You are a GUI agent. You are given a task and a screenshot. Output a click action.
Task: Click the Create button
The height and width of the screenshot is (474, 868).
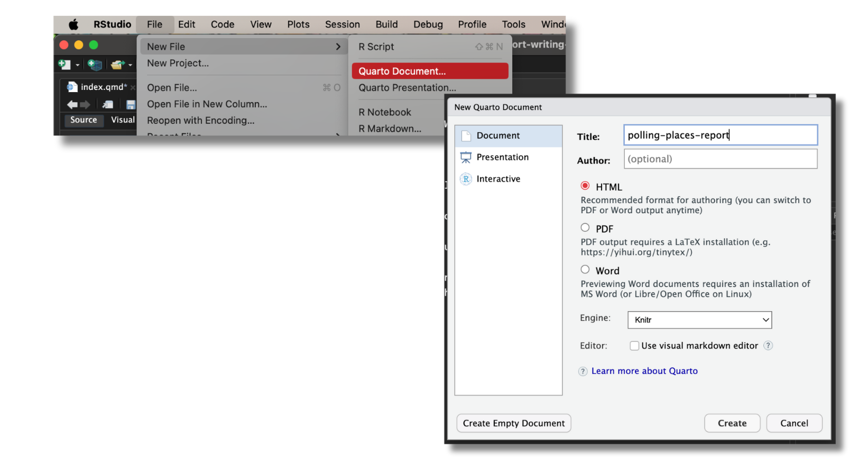732,423
